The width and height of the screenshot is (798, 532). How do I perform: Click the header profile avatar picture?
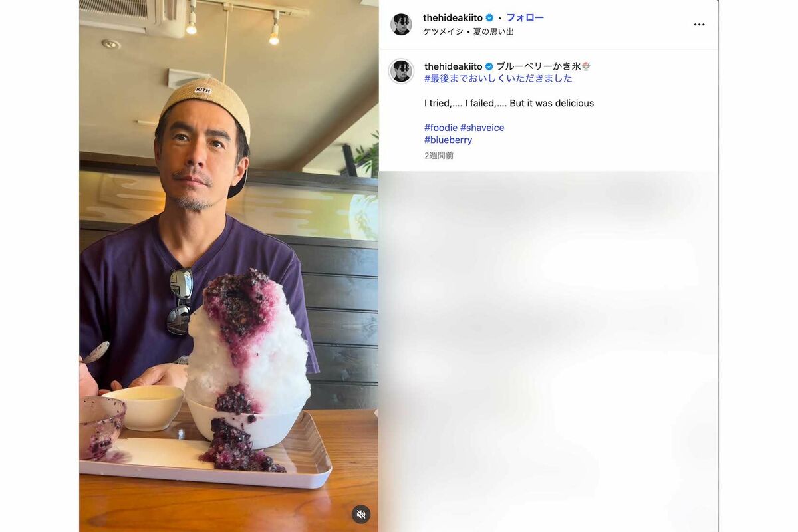tap(401, 24)
